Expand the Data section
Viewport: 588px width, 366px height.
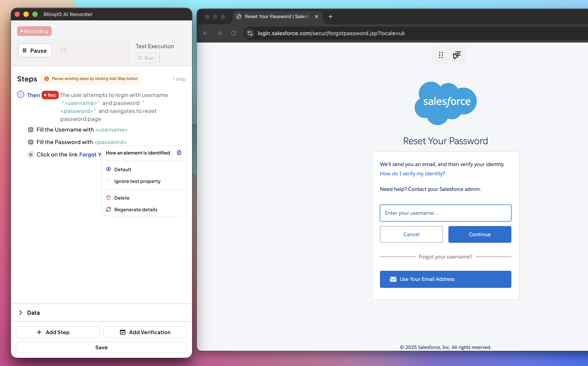coord(21,313)
